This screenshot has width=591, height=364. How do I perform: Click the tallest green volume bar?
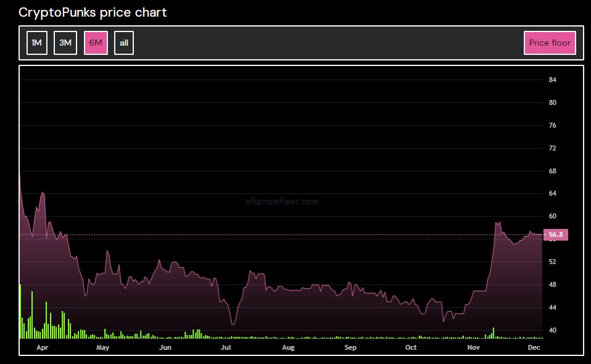[20, 312]
